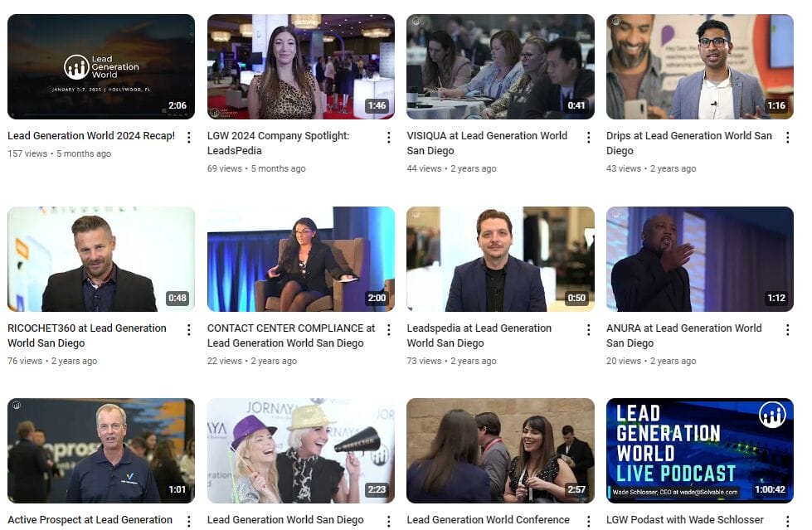Click the '157 views • 5 months ago' text
This screenshot has height=530, width=812.
click(x=59, y=153)
